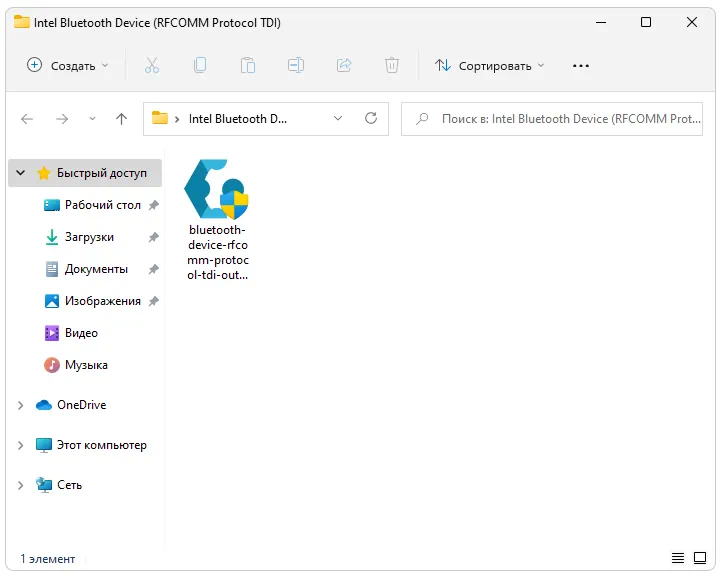
Task: Click the 1 элемент status text
Action: (x=47, y=559)
